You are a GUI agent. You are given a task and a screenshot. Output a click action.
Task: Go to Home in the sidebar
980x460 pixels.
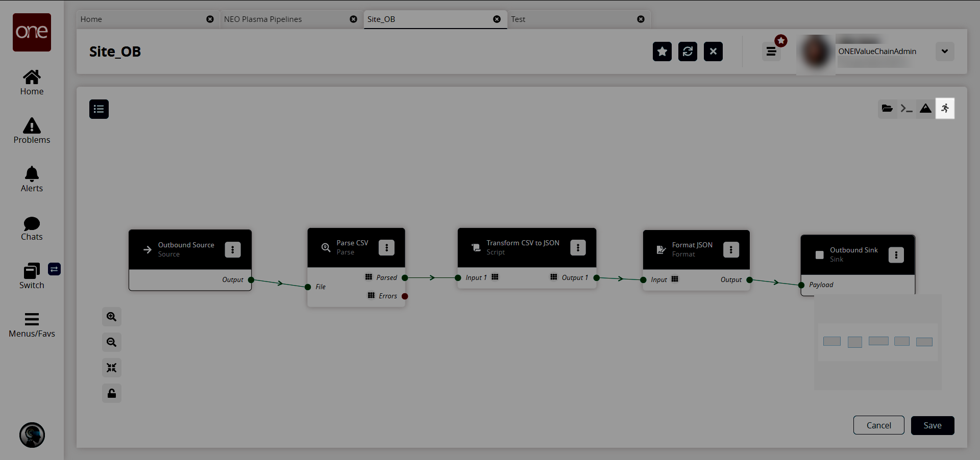point(32,83)
